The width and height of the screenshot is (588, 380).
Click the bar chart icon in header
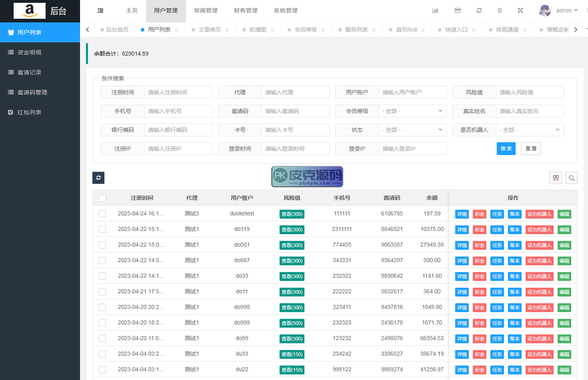[x=435, y=11]
